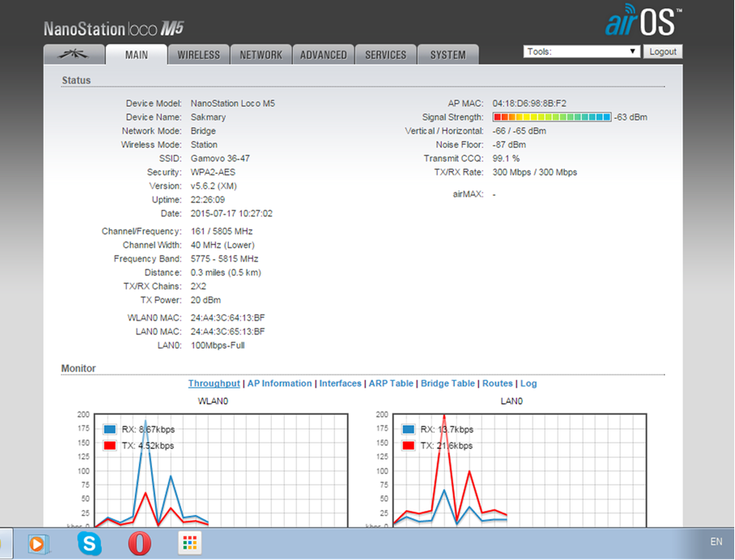This screenshot has height=560, width=735.
Task: Click the LAN0 throughput graph title
Action: (x=512, y=401)
